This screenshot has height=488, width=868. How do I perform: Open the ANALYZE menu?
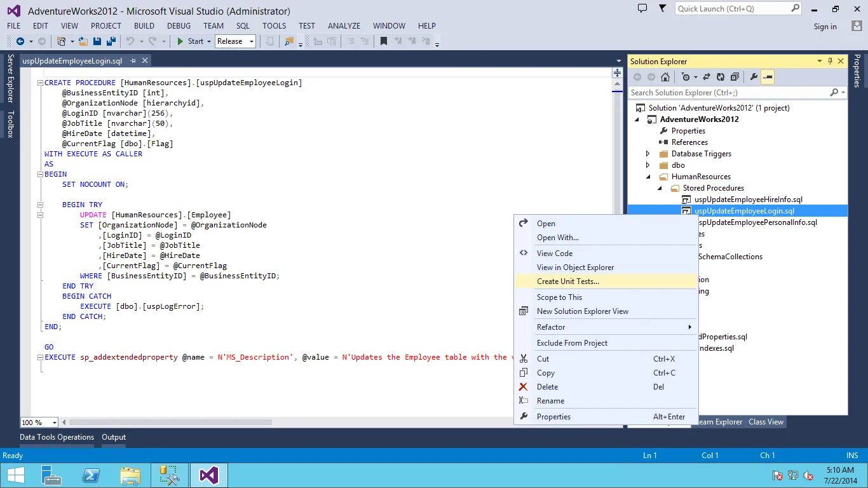(x=344, y=26)
